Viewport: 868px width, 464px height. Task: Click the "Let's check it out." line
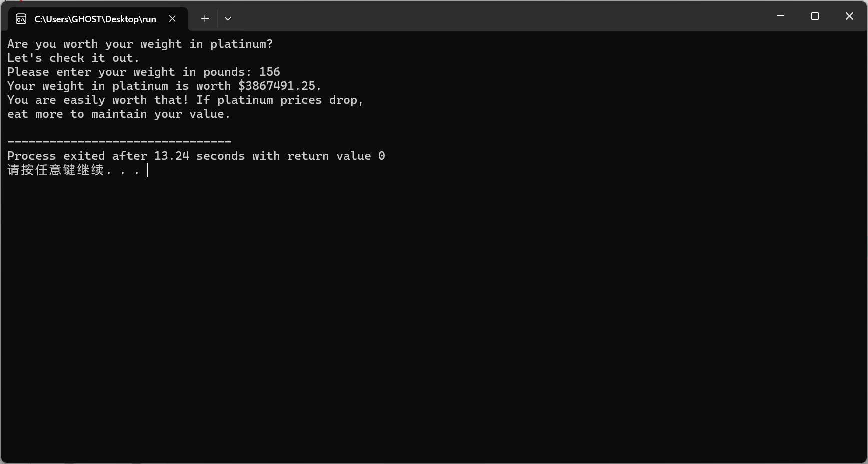[x=73, y=58]
